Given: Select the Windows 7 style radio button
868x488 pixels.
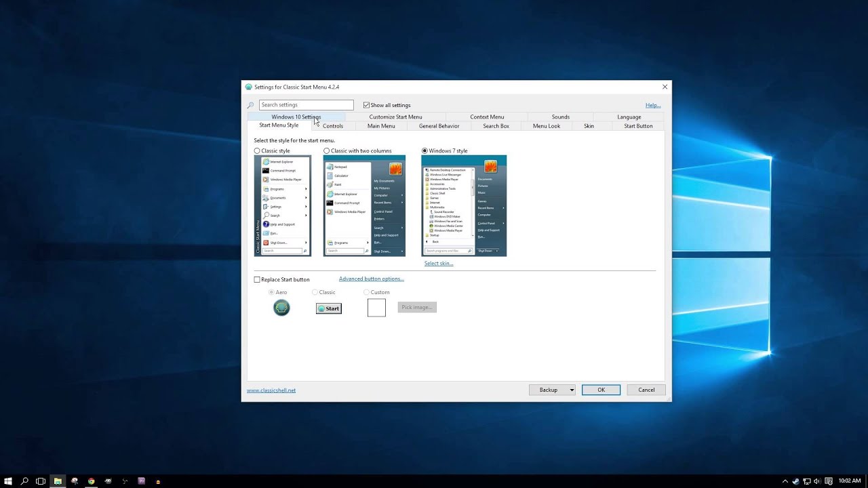Looking at the screenshot, I should [425, 151].
